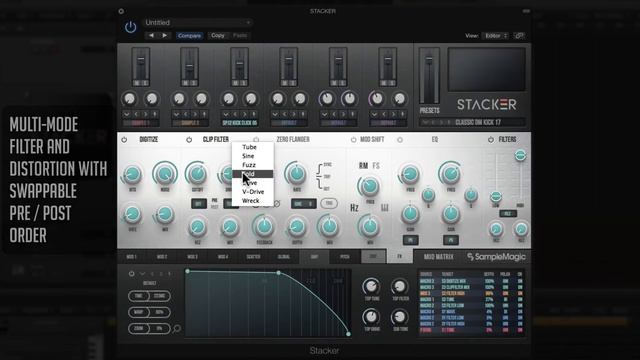Screen dimensions: 640x360
Task: Expand the fourth channel sample chevron
Action: (x=275, y=114)
